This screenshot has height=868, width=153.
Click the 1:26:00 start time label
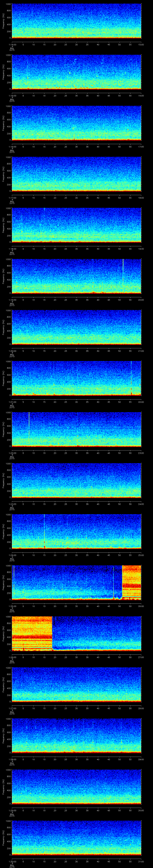pyautogui.click(x=12, y=657)
